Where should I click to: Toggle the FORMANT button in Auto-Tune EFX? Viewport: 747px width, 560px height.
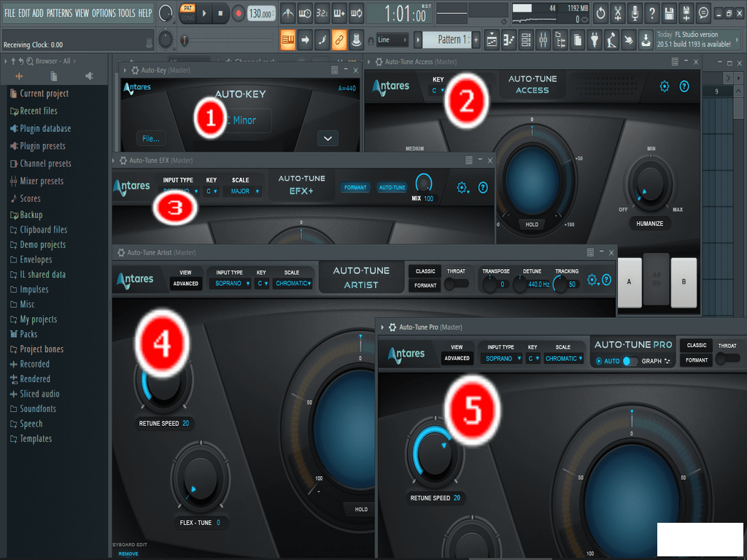pyautogui.click(x=355, y=187)
